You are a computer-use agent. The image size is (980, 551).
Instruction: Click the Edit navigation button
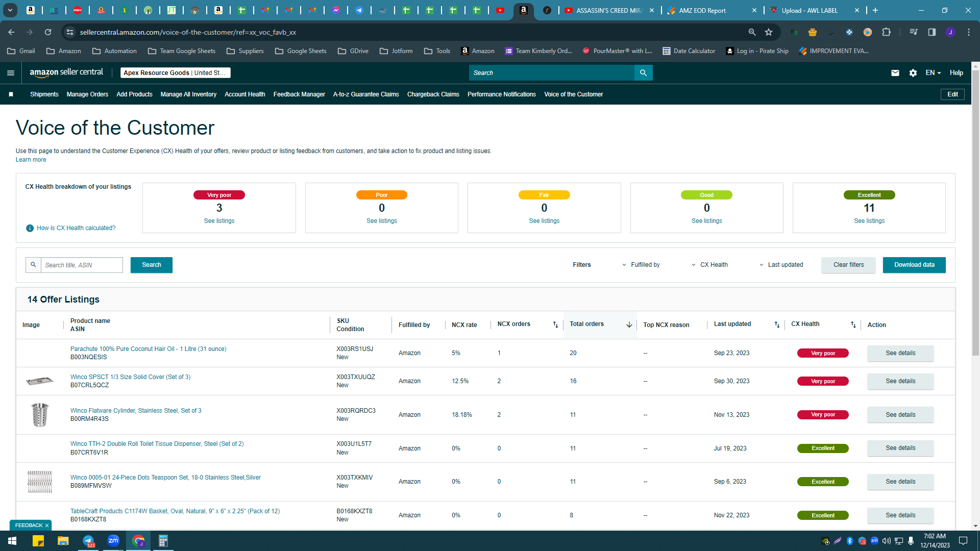(x=952, y=94)
